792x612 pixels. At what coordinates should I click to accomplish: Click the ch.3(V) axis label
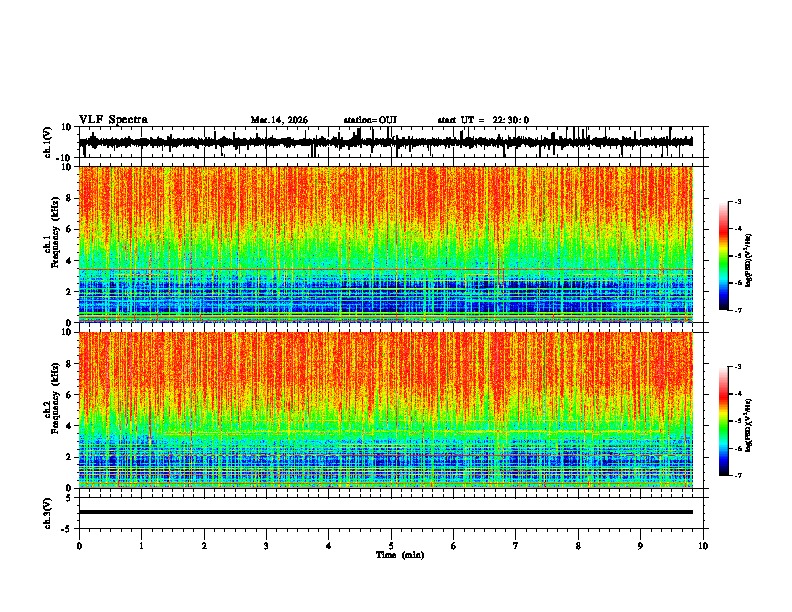click(48, 513)
